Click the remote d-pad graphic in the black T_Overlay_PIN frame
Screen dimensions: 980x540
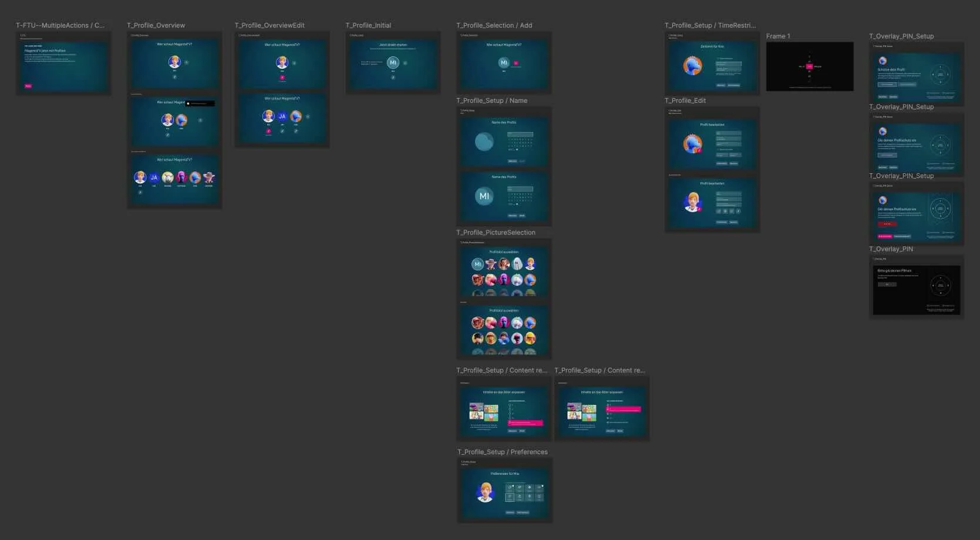pos(941,286)
